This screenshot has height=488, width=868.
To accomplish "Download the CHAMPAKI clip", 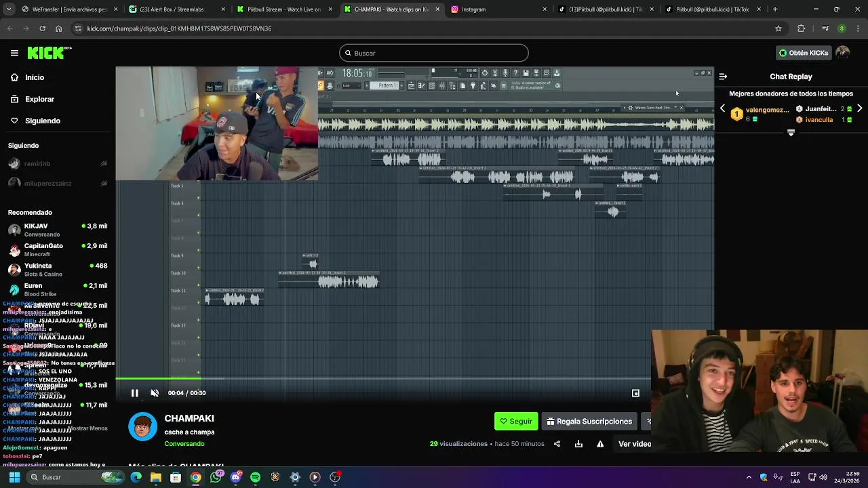I will click(578, 444).
